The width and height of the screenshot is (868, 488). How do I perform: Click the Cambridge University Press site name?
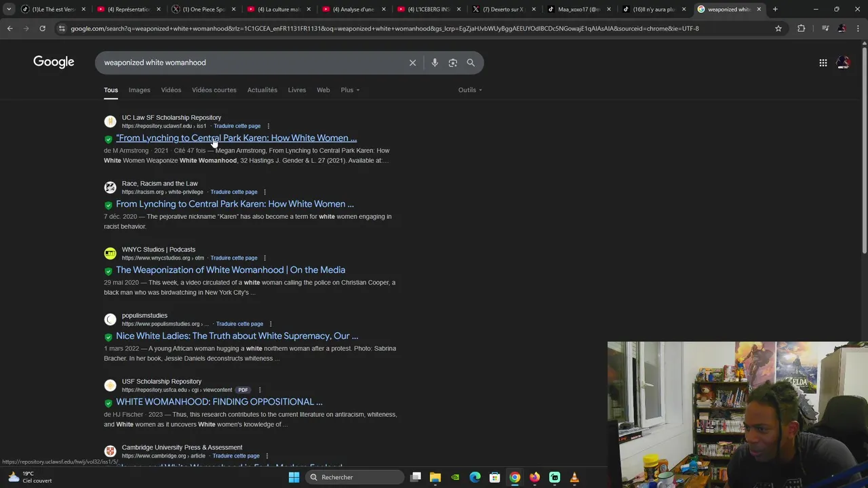click(182, 447)
